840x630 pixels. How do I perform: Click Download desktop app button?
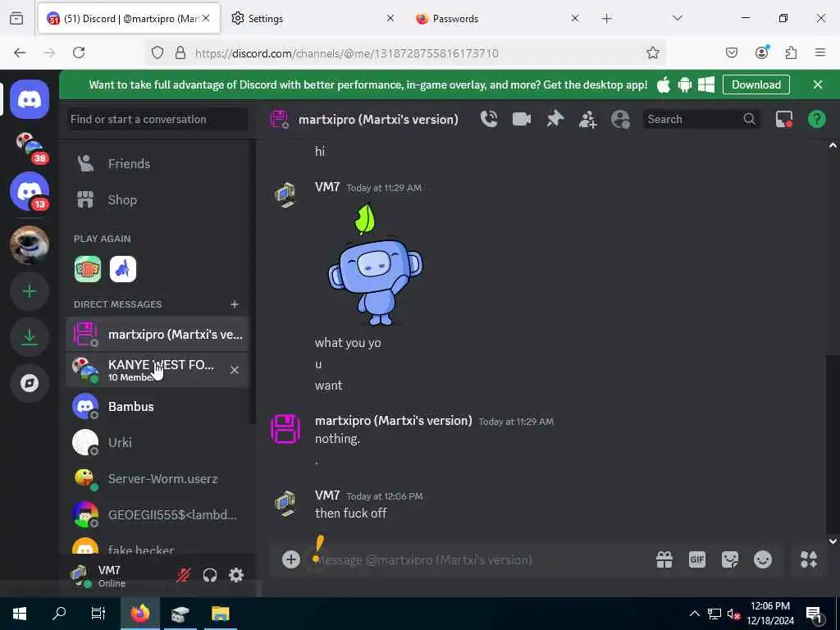tap(756, 84)
